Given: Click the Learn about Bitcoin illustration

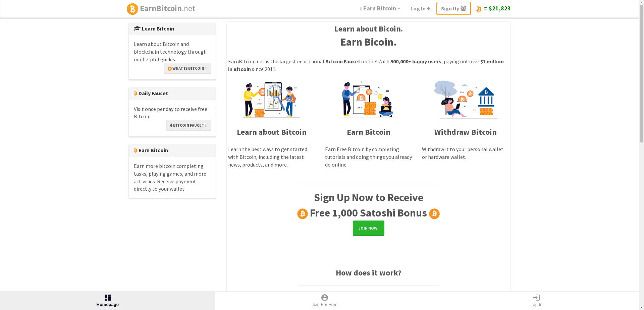Looking at the screenshot, I should [272, 100].
